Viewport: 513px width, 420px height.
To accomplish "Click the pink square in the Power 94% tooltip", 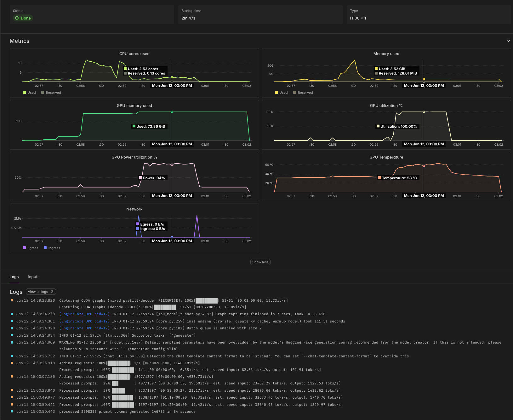I will coord(141,178).
